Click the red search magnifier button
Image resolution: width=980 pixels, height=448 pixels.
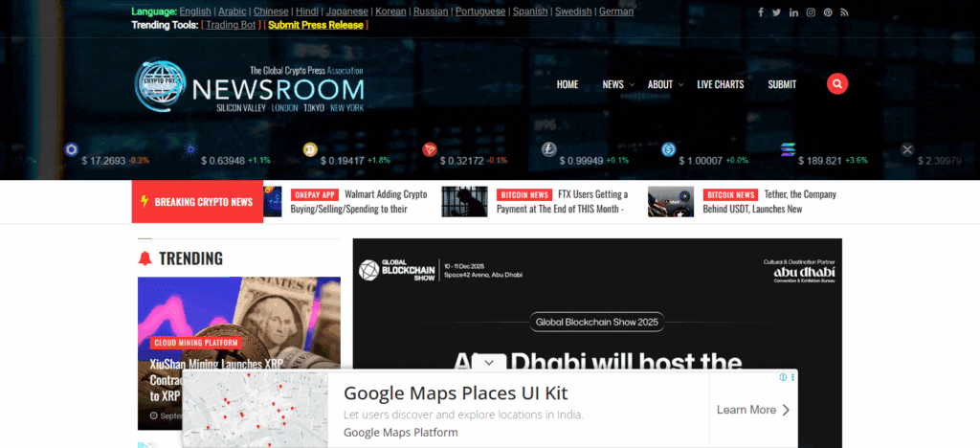[837, 84]
